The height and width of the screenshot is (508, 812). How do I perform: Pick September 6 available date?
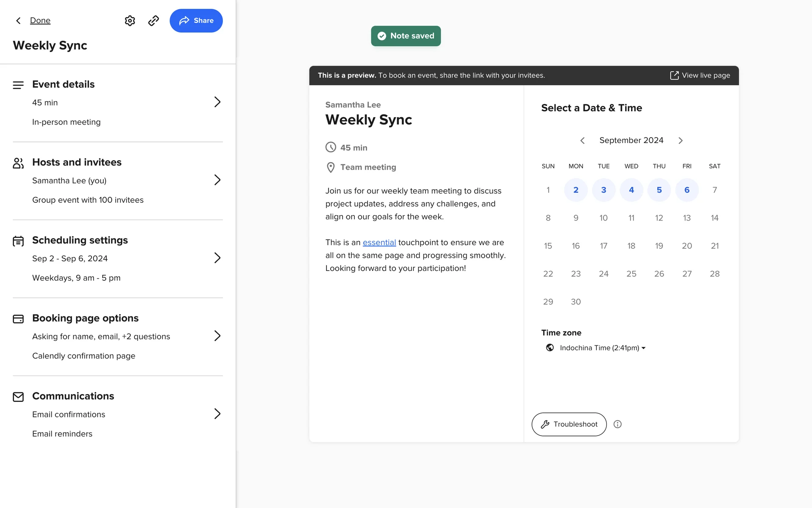tap(687, 190)
